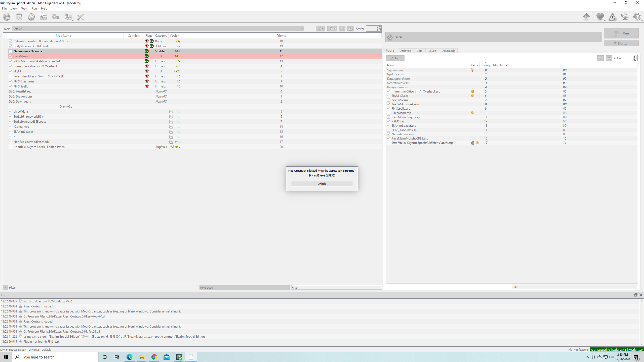Open the problems warning triangle icon
The image size is (644, 362).
(x=612, y=17)
